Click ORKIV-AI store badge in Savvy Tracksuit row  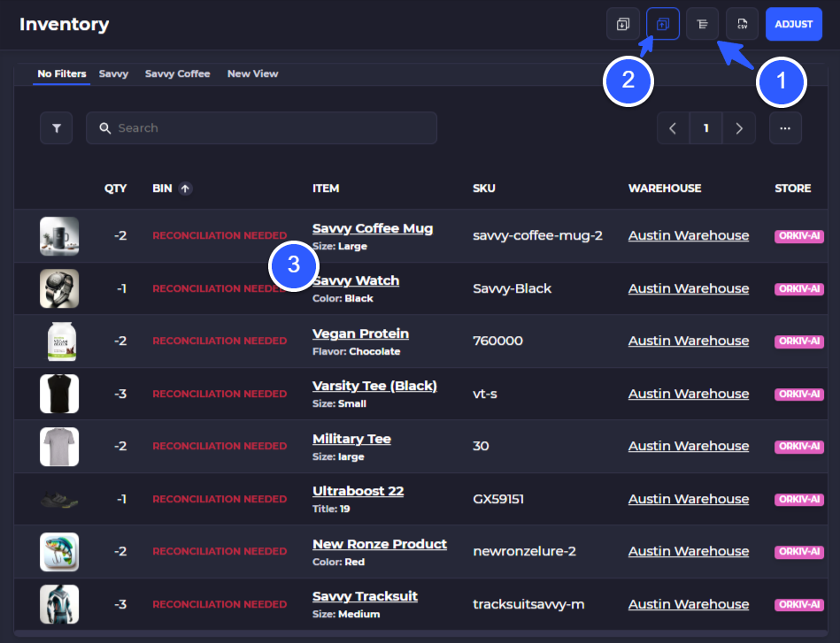coord(798,604)
